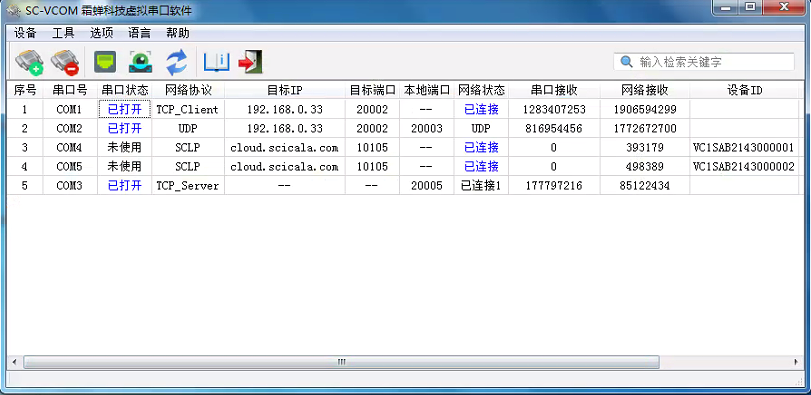Screen dimensions: 811x395
Task: Click the 网络协议 column header
Action: coord(188,90)
